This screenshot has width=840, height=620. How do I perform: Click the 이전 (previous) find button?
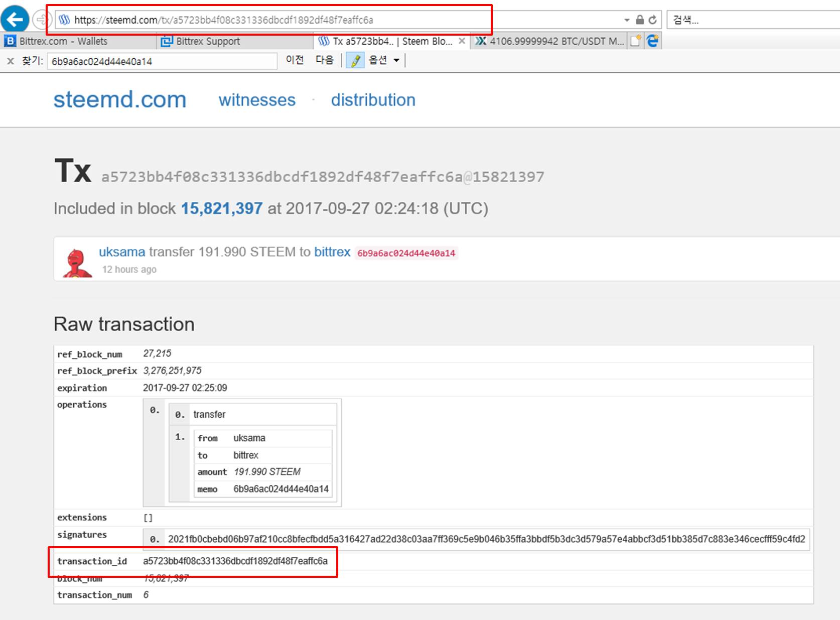pos(295,60)
